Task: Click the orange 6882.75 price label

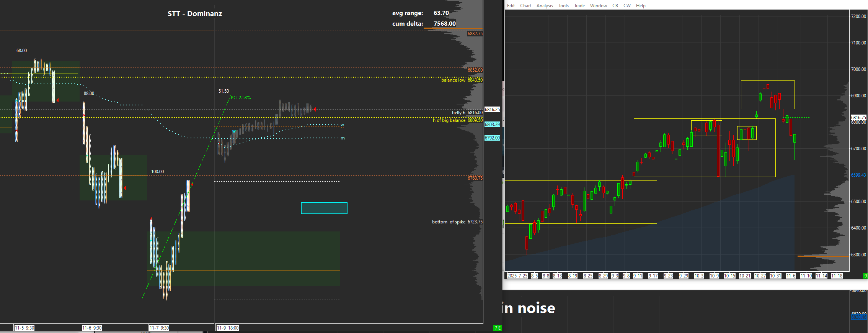Action: tap(475, 34)
